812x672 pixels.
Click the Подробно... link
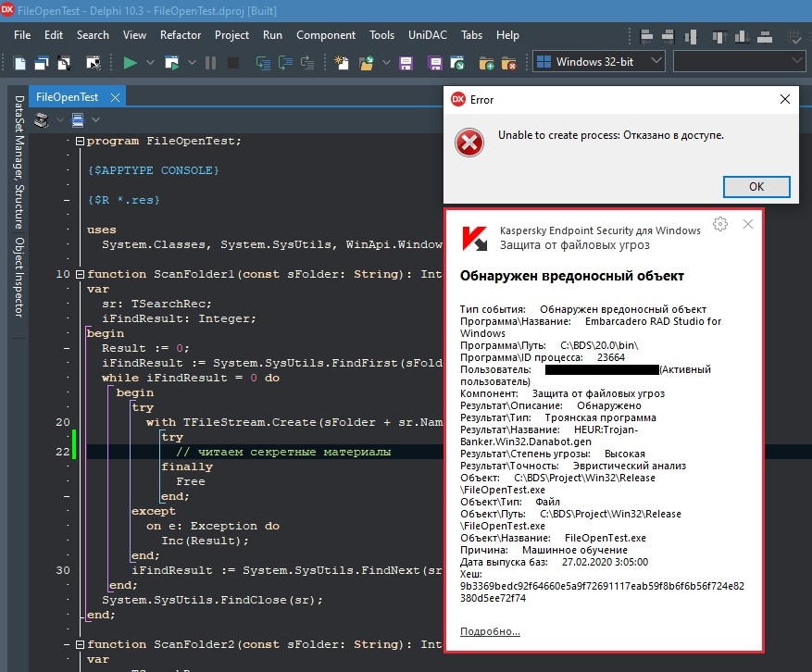coord(490,631)
